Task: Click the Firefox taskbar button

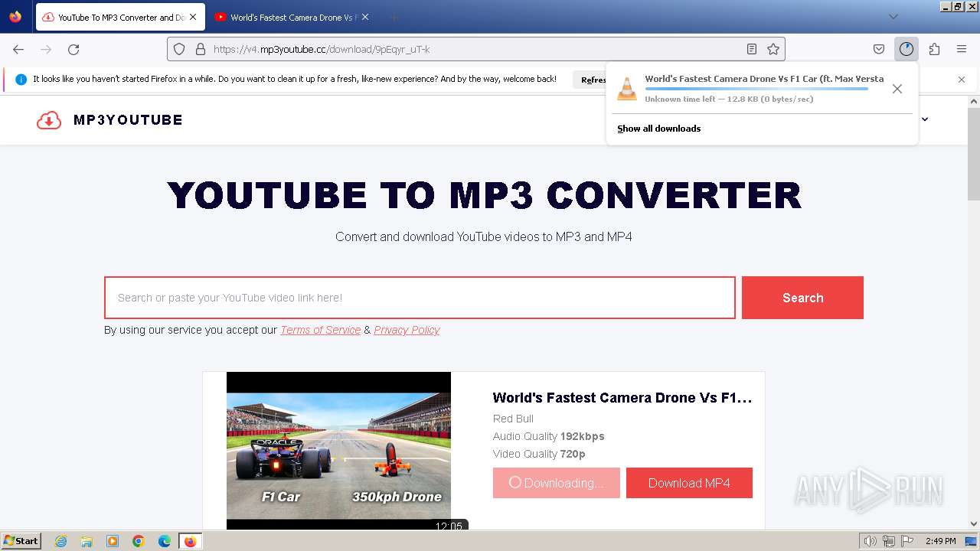Action: (191, 541)
